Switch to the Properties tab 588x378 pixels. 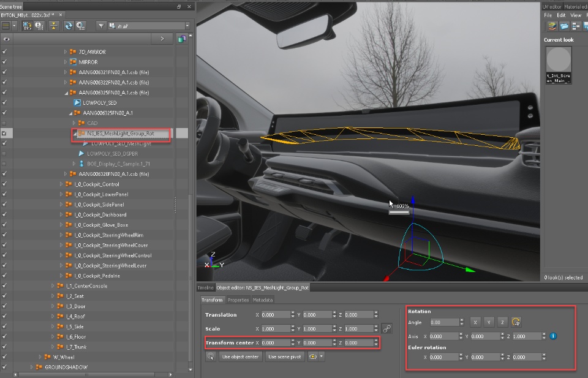click(x=238, y=300)
